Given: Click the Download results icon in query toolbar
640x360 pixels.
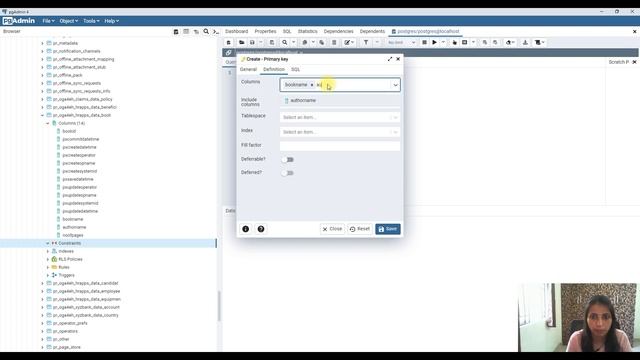Looking at the screenshot, I should [x=525, y=42].
